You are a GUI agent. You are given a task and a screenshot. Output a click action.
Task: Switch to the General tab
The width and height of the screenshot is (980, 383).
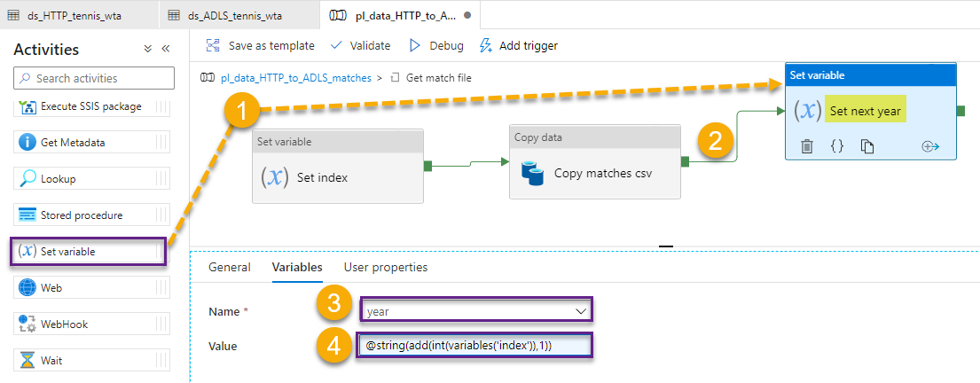click(x=229, y=267)
